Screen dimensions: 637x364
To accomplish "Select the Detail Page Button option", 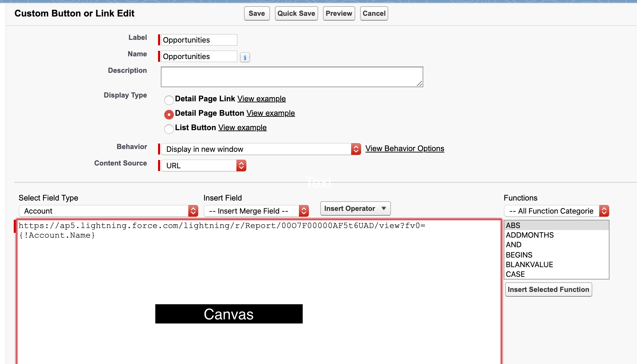I will coord(169,114).
